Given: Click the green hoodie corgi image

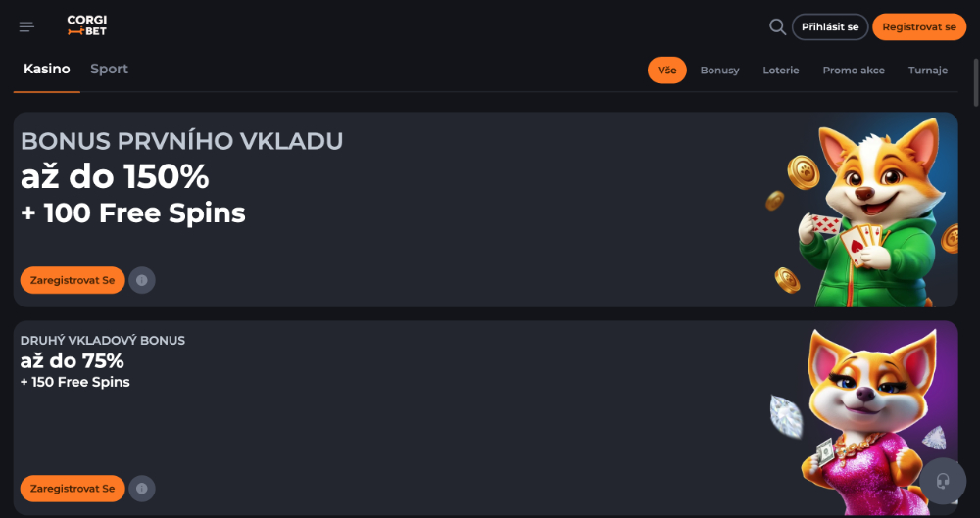Looking at the screenshot, I should [x=862, y=211].
